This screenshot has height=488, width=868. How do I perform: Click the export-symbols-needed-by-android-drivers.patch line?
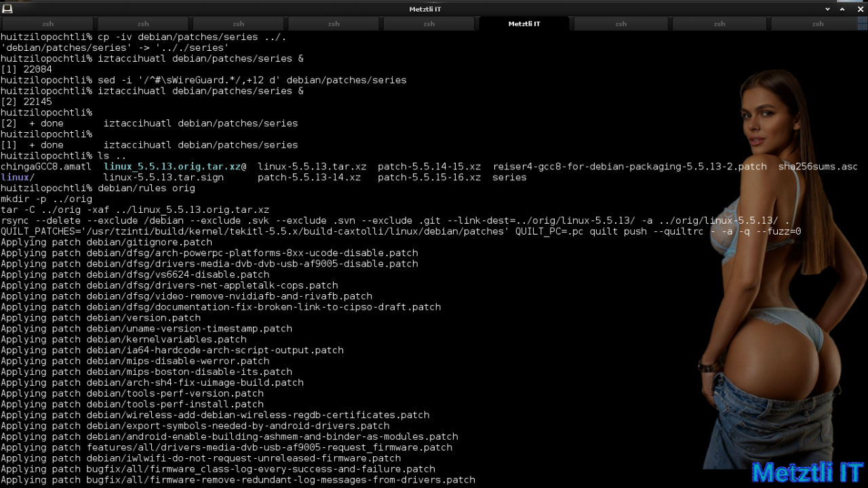point(195,426)
